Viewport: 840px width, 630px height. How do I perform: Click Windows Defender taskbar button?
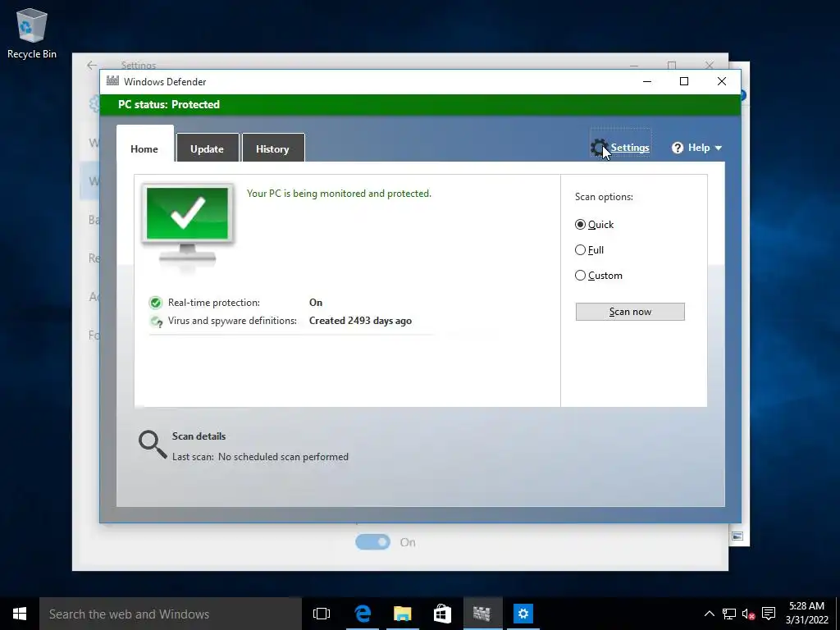482,614
